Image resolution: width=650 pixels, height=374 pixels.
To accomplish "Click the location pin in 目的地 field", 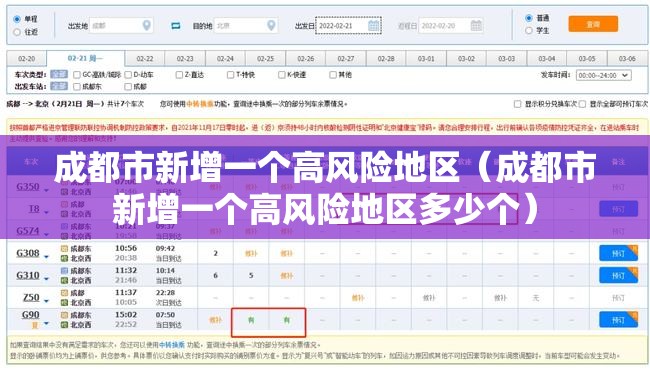I will click(271, 25).
